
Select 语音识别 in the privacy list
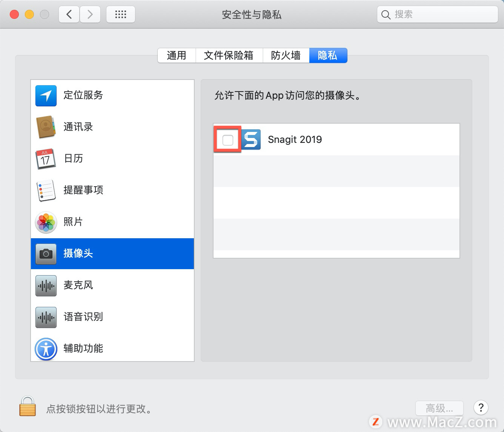pyautogui.click(x=112, y=317)
